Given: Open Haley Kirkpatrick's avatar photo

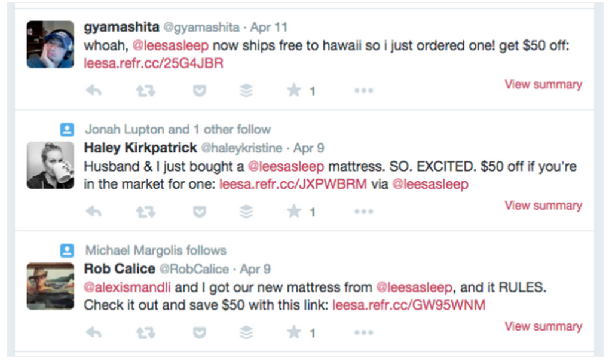Looking at the screenshot, I should click(x=50, y=166).
